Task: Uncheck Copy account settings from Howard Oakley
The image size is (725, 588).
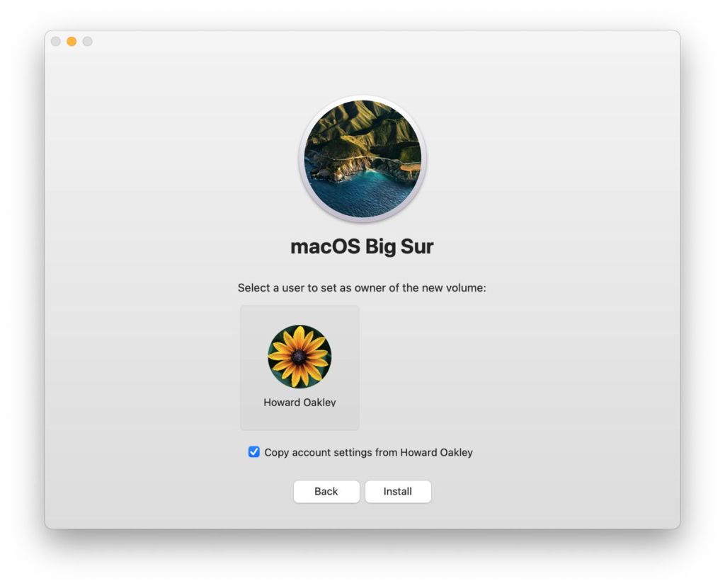Action: pos(254,451)
